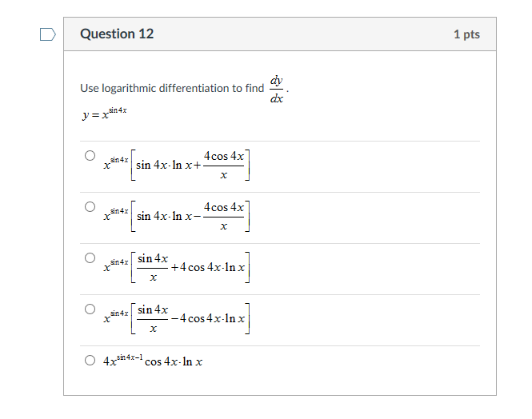Select the radio for sin 4x·ln x + 4cos 4x/x
The width and height of the screenshot is (532, 419).
tap(91, 157)
